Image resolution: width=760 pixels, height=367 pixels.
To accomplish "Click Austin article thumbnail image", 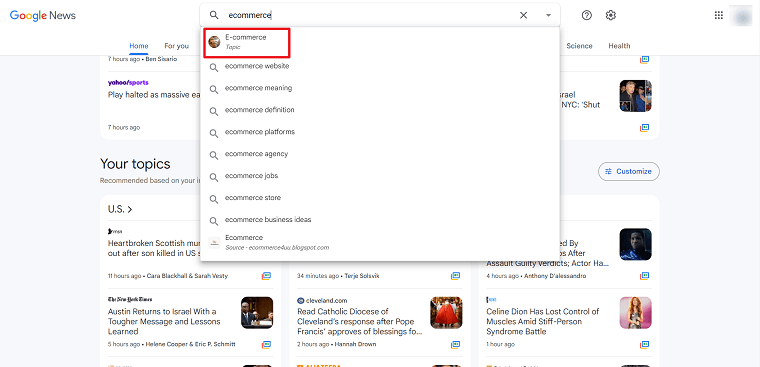I will [257, 313].
